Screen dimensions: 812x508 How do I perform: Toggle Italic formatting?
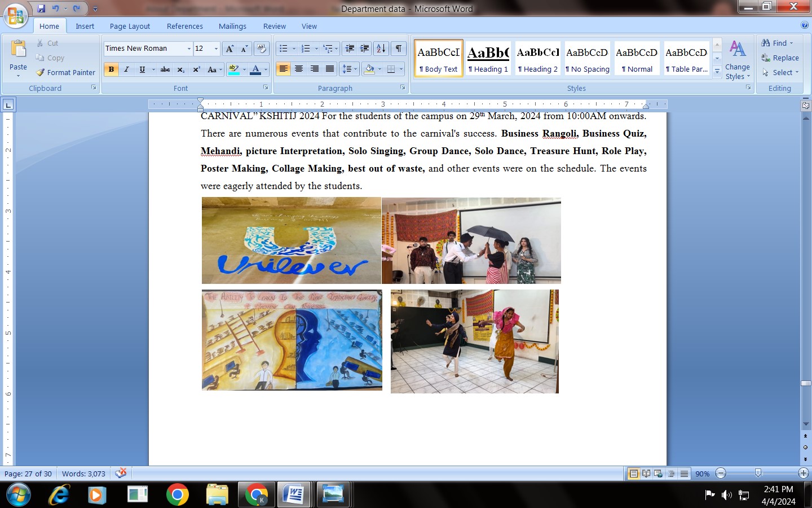(126, 69)
